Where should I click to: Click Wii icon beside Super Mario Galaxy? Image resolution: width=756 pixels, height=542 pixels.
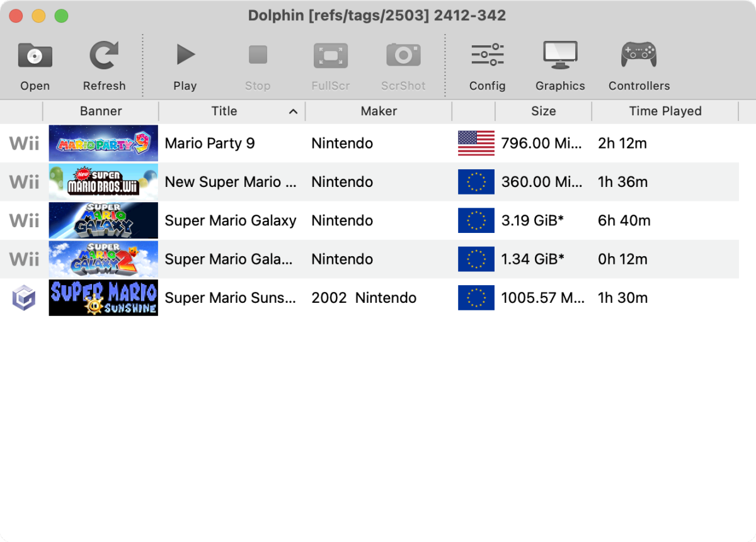(x=24, y=221)
